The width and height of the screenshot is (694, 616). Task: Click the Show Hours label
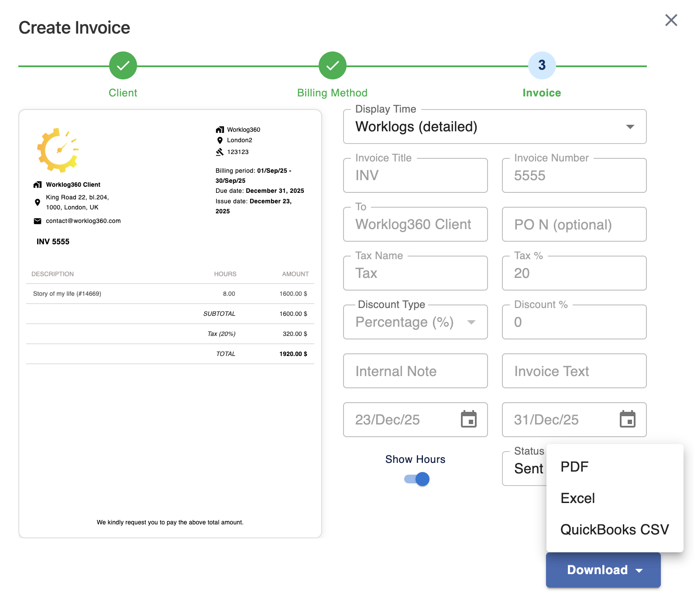pyautogui.click(x=416, y=459)
